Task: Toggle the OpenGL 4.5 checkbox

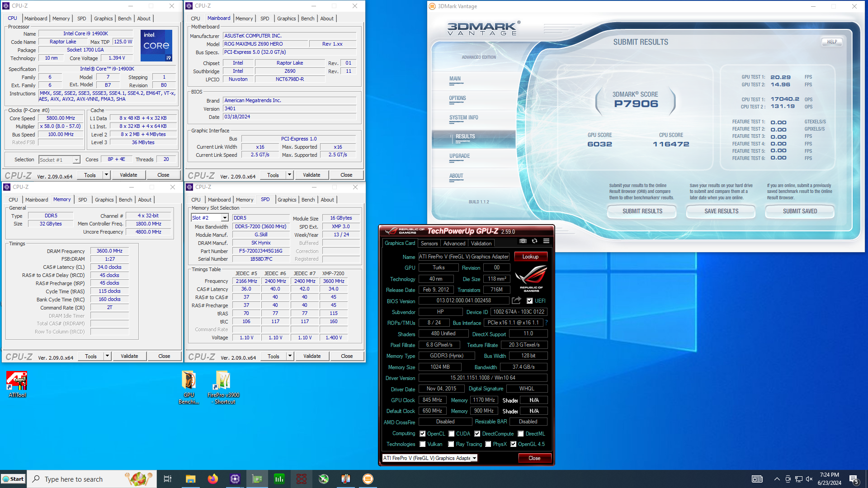Action: click(514, 444)
